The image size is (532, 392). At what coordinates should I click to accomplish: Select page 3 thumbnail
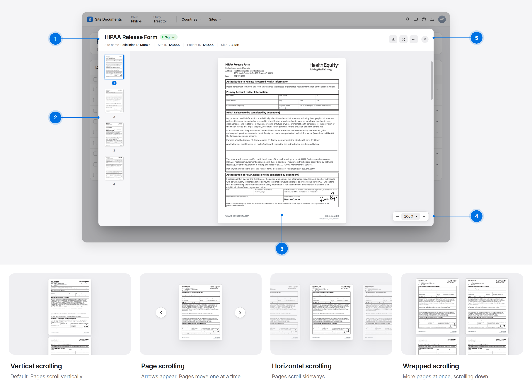click(x=114, y=134)
